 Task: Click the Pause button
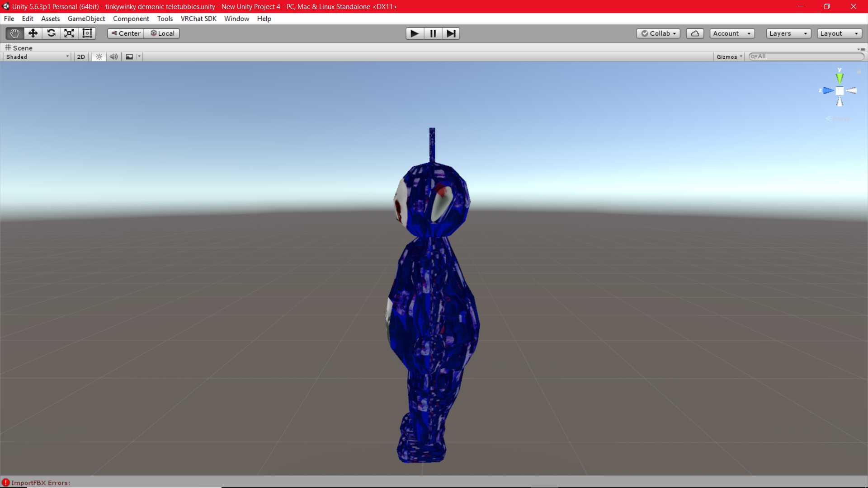pyautogui.click(x=433, y=33)
